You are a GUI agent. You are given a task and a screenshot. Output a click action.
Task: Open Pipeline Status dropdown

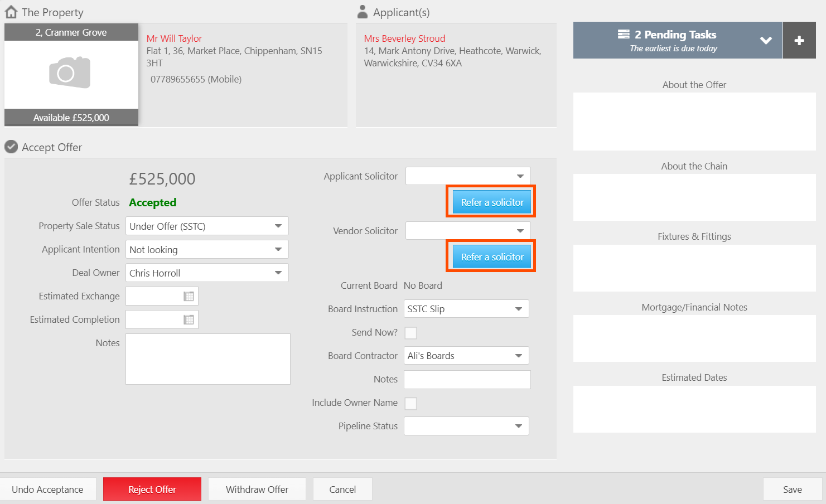click(x=466, y=426)
